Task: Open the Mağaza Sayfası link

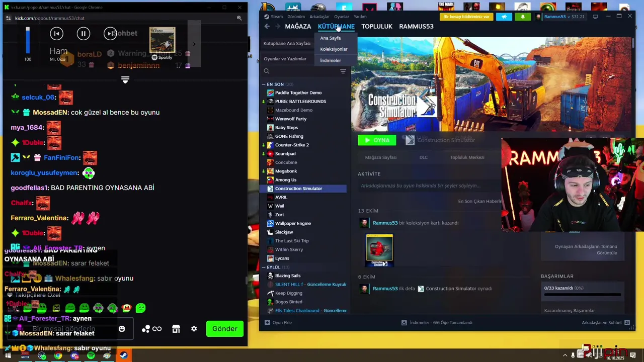Action: [x=381, y=157]
